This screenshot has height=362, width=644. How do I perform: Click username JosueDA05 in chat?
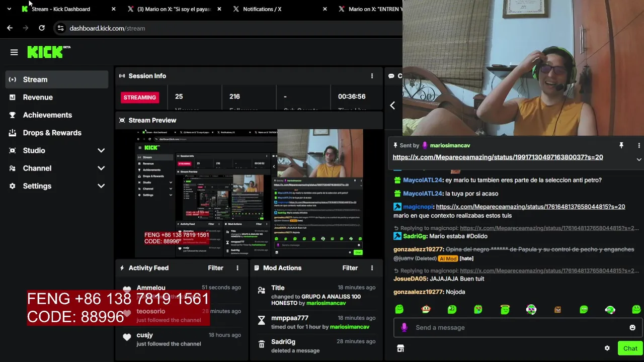pos(411,279)
